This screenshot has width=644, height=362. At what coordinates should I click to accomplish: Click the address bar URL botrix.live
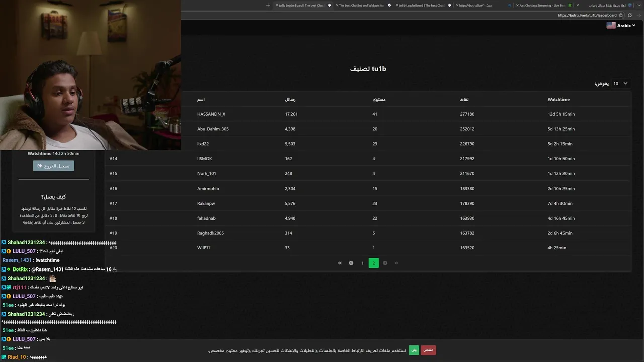[x=587, y=15]
